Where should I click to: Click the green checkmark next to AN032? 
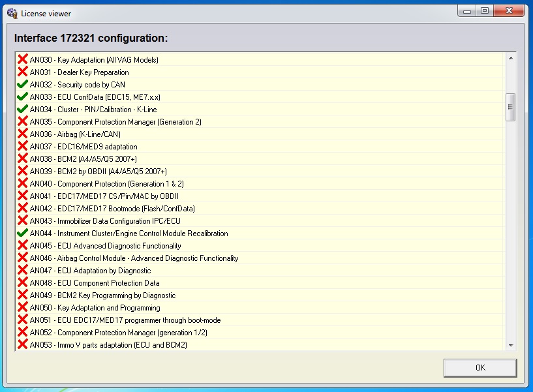click(22, 85)
